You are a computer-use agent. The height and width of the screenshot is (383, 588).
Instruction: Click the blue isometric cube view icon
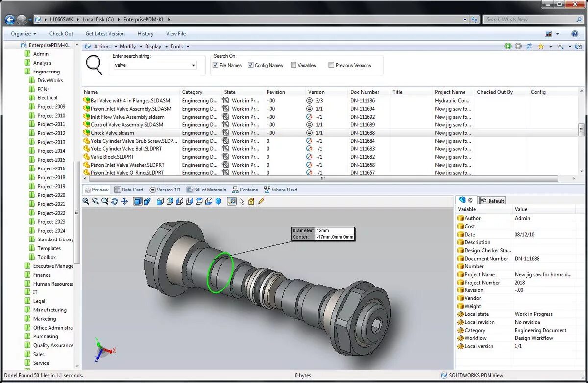coord(218,201)
